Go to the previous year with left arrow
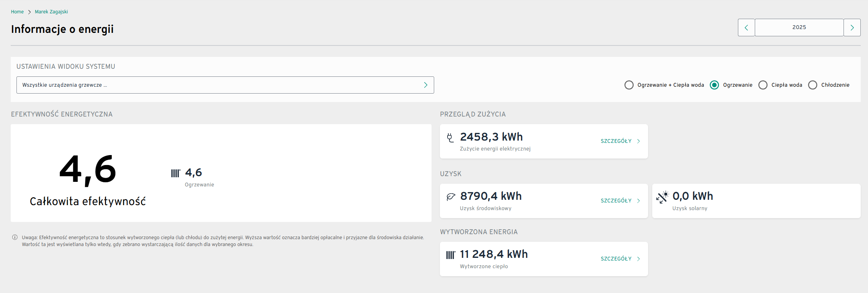 pos(746,28)
